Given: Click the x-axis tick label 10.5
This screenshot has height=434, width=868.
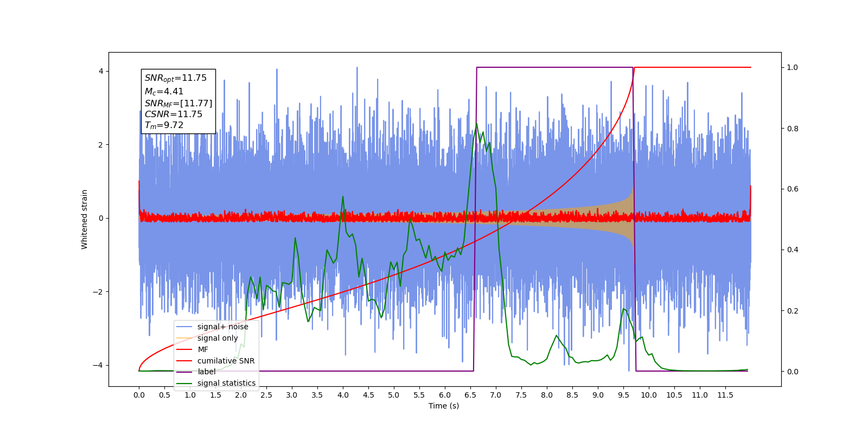Looking at the screenshot, I should [674, 395].
